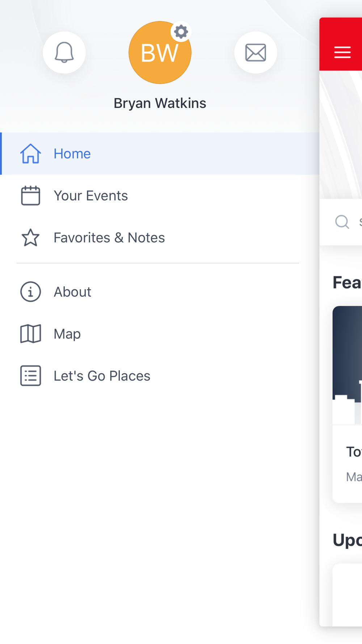Tap the house icon beside Home
The height and width of the screenshot is (644, 362).
(x=30, y=154)
